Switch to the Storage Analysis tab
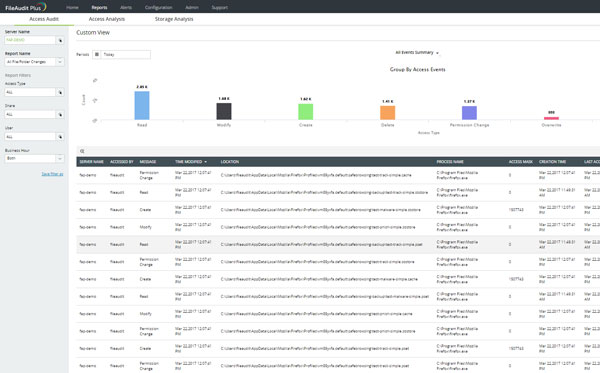 [x=174, y=19]
